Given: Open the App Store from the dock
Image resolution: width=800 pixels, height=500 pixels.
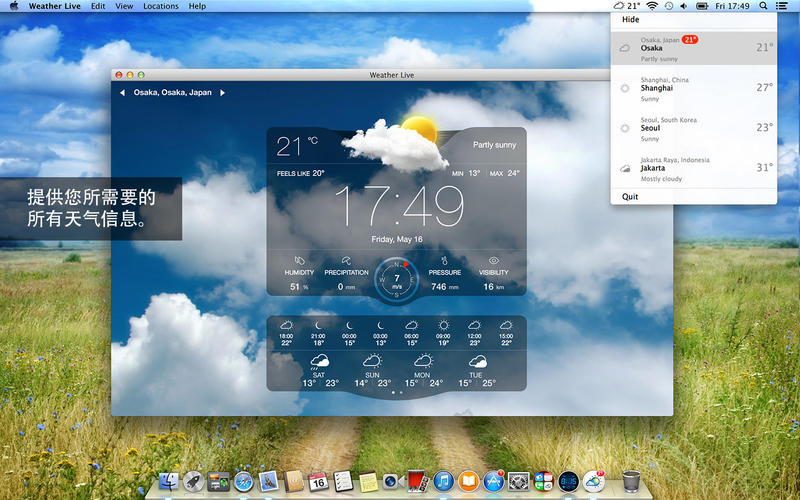Looking at the screenshot, I should (493, 483).
